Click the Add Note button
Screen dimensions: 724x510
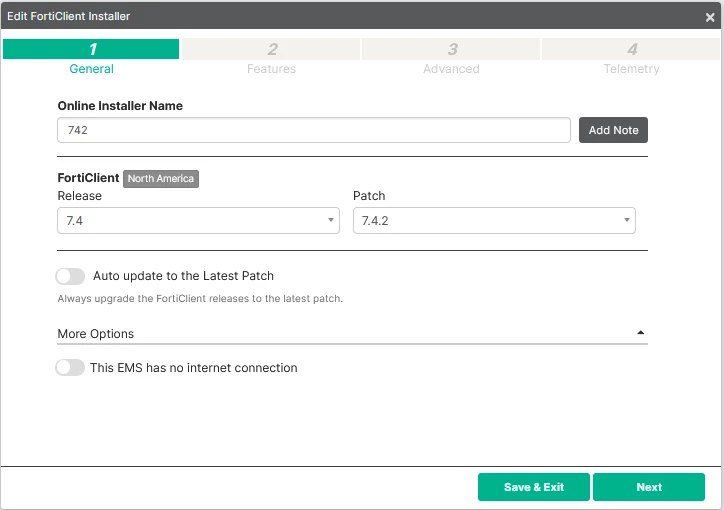(613, 130)
